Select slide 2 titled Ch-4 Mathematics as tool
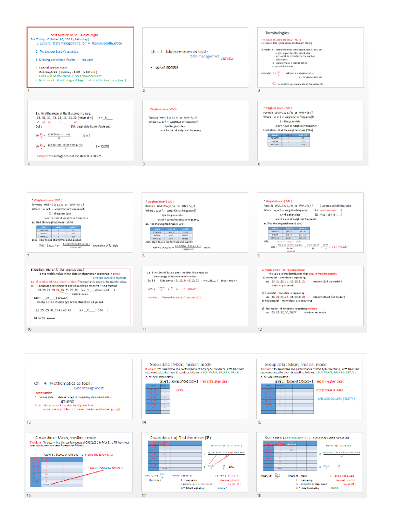 (195, 58)
